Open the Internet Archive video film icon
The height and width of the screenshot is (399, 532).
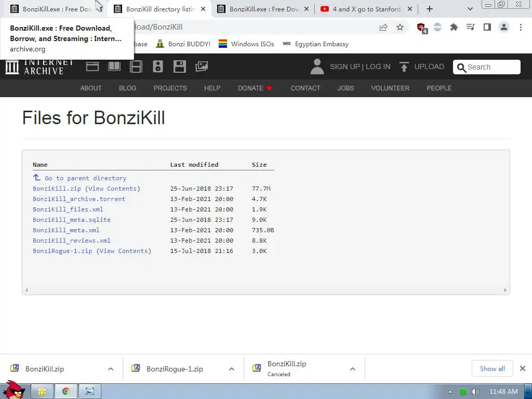136,66
